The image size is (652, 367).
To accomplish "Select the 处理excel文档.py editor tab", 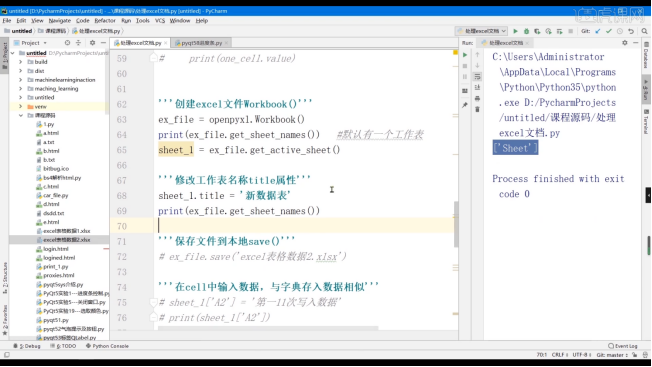I will click(140, 43).
